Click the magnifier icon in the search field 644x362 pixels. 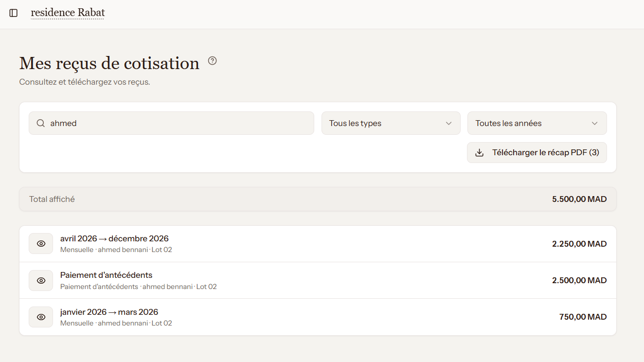tap(41, 123)
